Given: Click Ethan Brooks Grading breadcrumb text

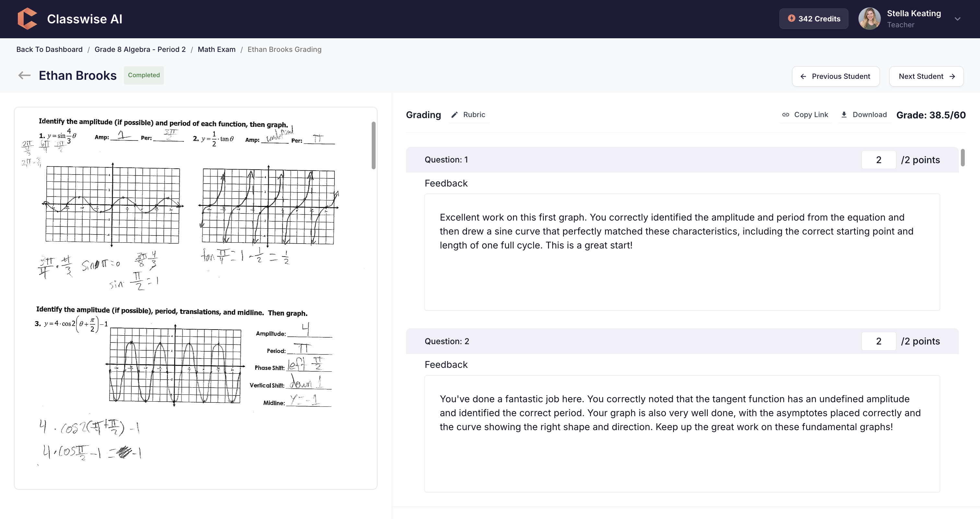Looking at the screenshot, I should pyautogui.click(x=285, y=50).
